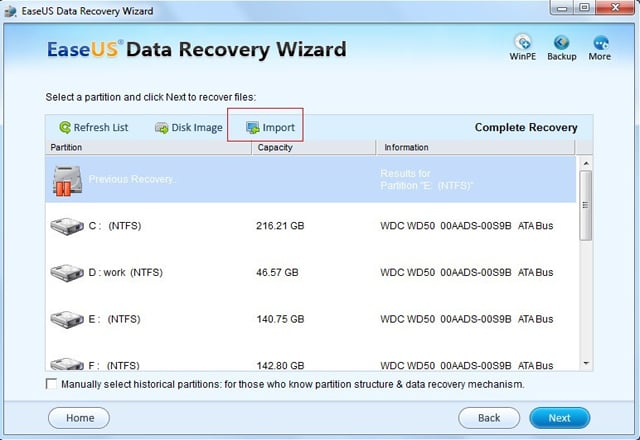The width and height of the screenshot is (640, 440).
Task: Select the 'E: (NTFS)' partition text
Action: [114, 319]
